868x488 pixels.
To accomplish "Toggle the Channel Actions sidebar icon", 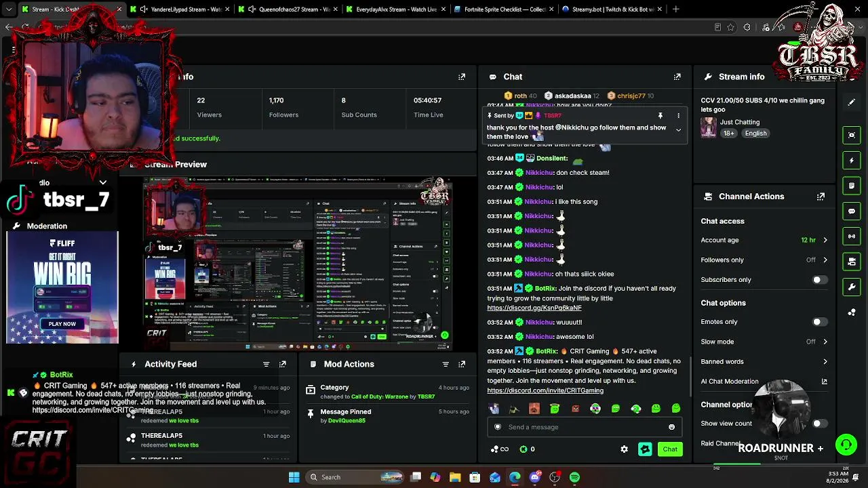I will (852, 261).
